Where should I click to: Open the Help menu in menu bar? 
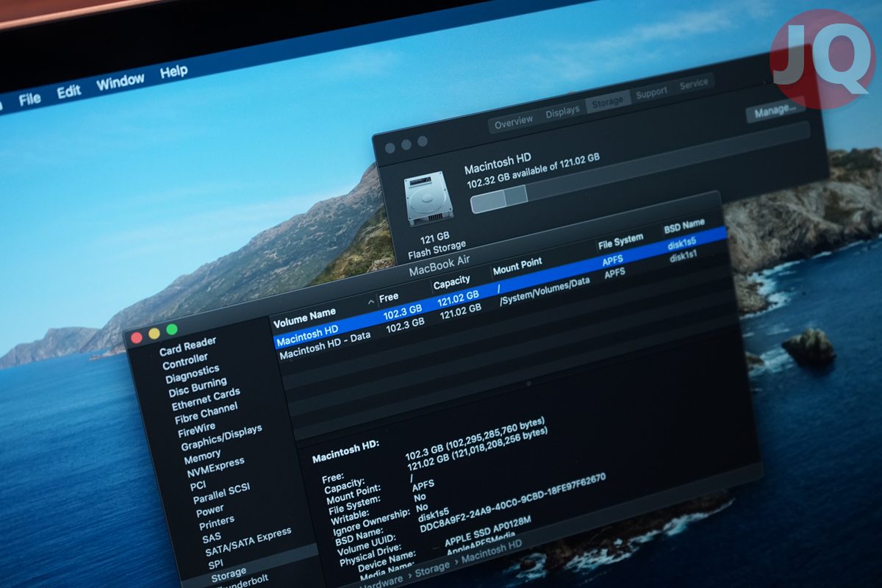(174, 72)
